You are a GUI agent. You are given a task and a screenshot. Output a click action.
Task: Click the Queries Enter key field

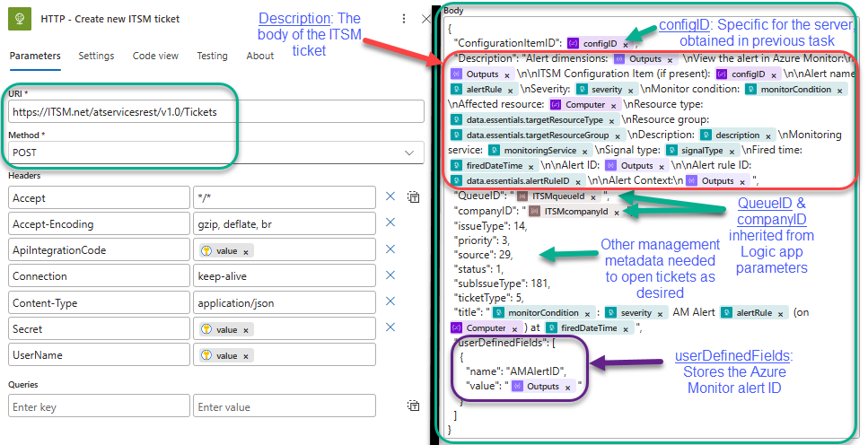click(99, 406)
